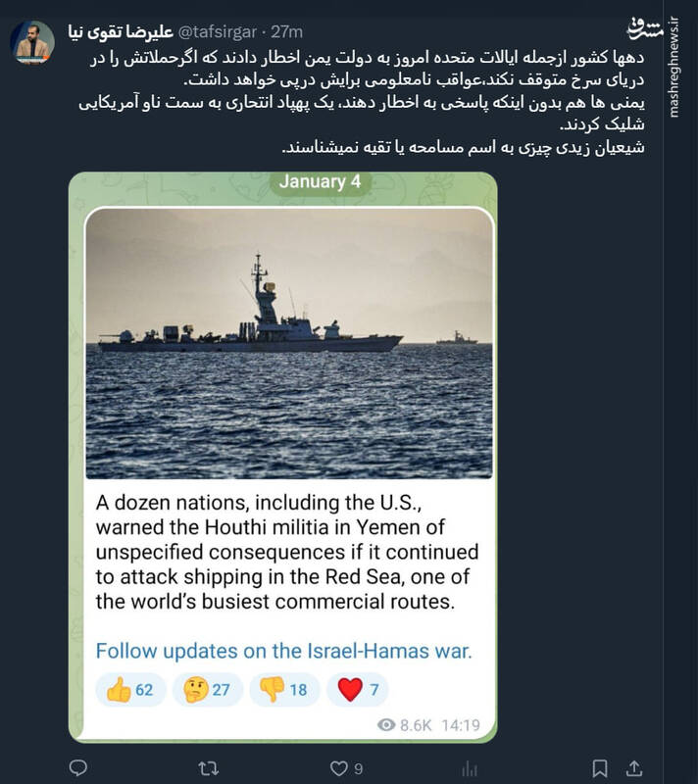Open the tweet analytics bar chart icon

pyautogui.click(x=469, y=767)
